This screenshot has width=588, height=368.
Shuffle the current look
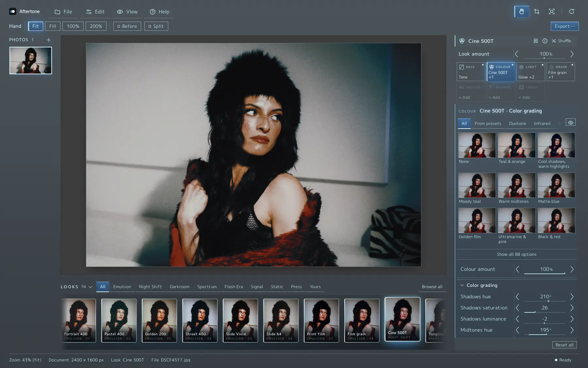[561, 41]
